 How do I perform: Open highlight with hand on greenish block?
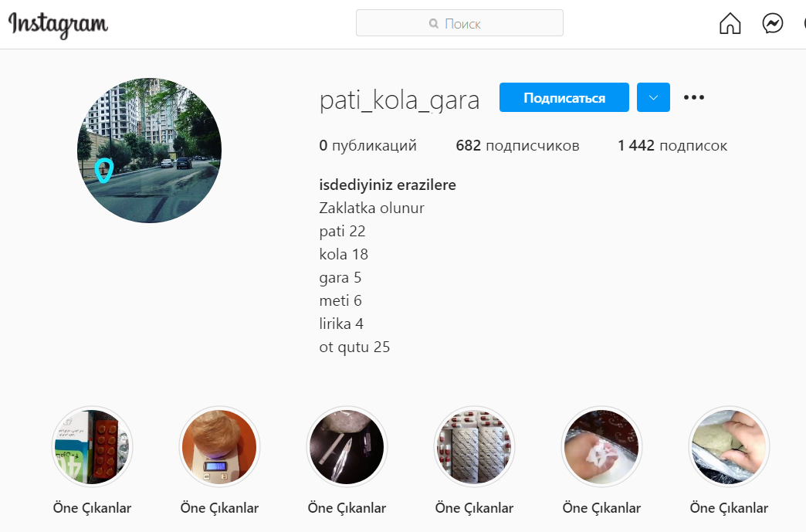[729, 446]
